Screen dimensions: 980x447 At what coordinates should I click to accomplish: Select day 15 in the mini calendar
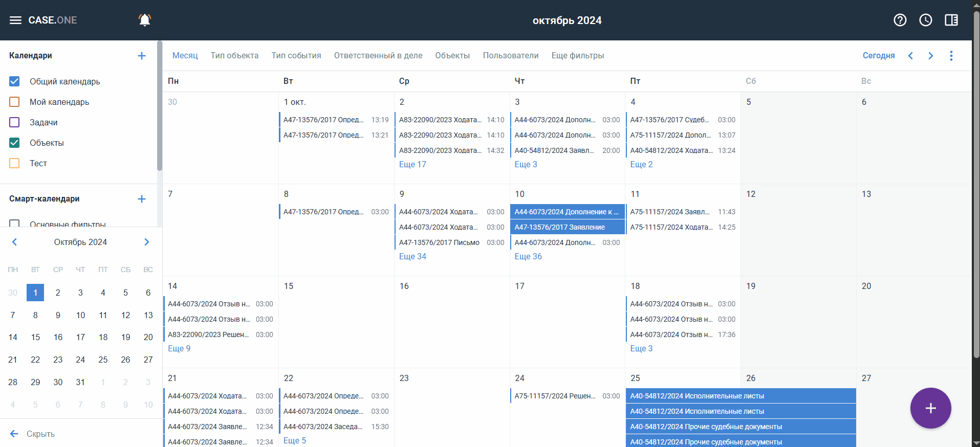[35, 338]
